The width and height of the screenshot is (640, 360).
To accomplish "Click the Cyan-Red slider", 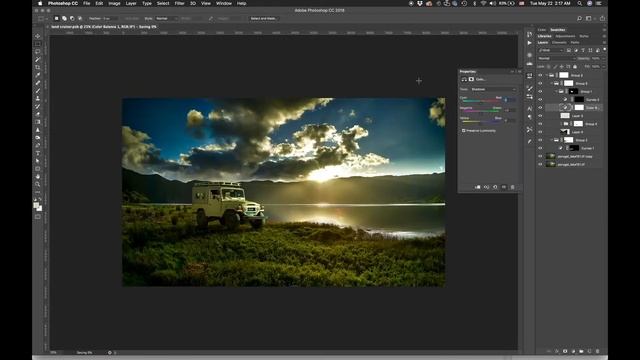I will pyautogui.click(x=481, y=100).
